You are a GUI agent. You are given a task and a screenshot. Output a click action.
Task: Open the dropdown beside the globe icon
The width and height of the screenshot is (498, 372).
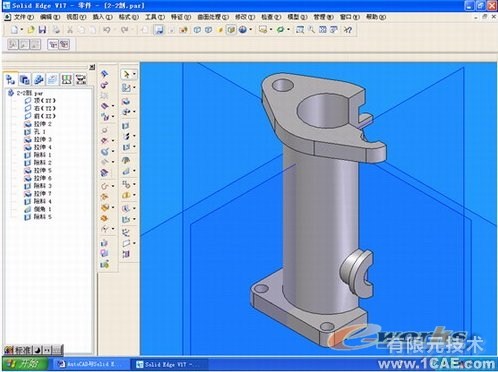pyautogui.click(x=251, y=30)
